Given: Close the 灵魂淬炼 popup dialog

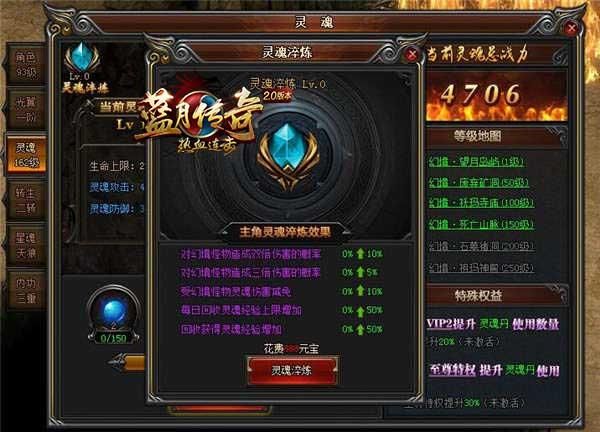Looking at the screenshot, I should coord(412,55).
